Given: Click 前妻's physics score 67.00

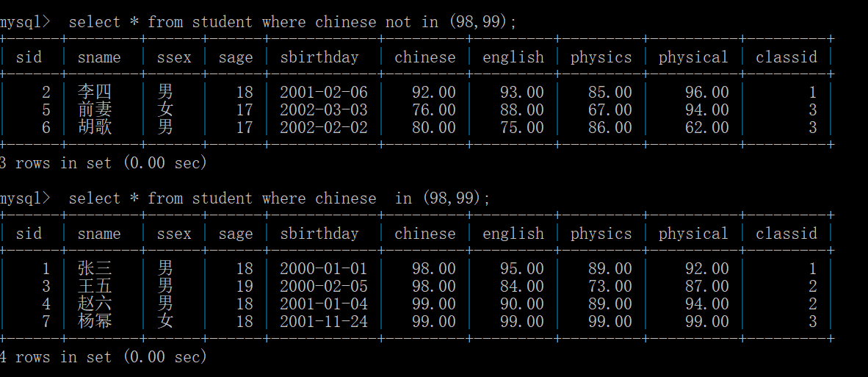Looking at the screenshot, I should click(610, 109).
